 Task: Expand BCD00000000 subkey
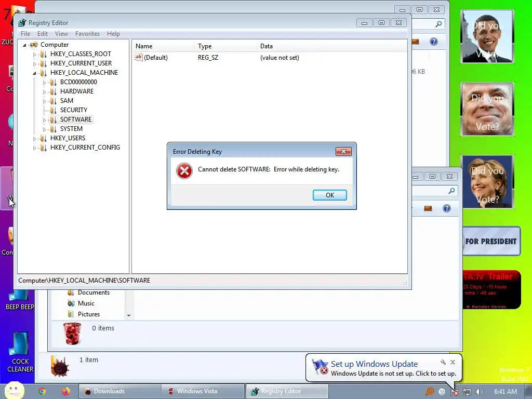(x=44, y=83)
